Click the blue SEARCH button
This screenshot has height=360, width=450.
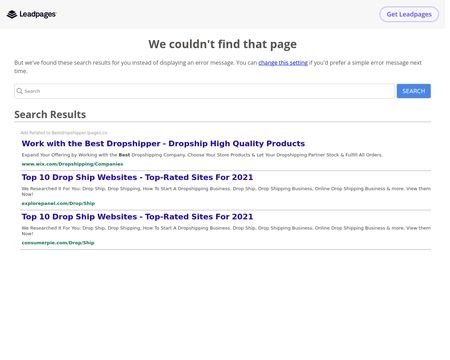tap(414, 91)
